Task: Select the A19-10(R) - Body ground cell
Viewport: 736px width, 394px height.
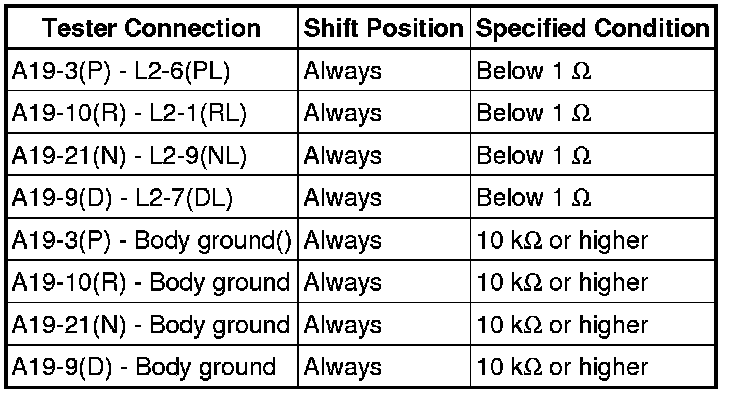Action: tap(152, 282)
